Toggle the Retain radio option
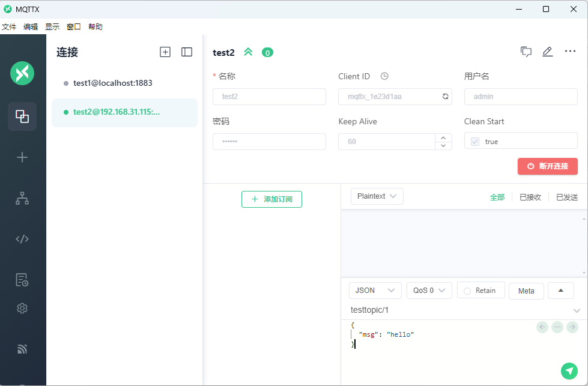This screenshot has width=588, height=386. 467,291
